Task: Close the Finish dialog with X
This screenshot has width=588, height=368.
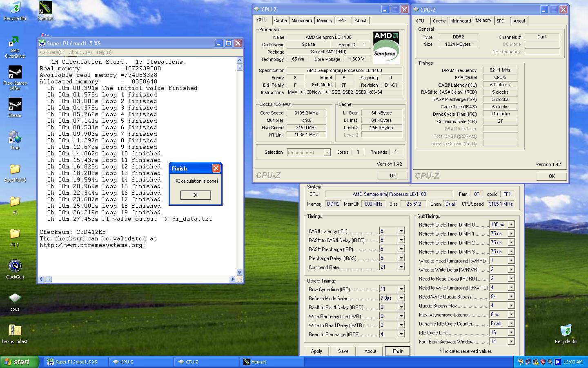Action: 216,168
